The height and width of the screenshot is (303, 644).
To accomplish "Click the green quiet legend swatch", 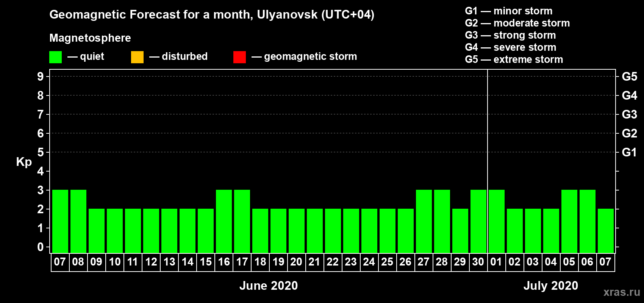I will click(x=55, y=57).
